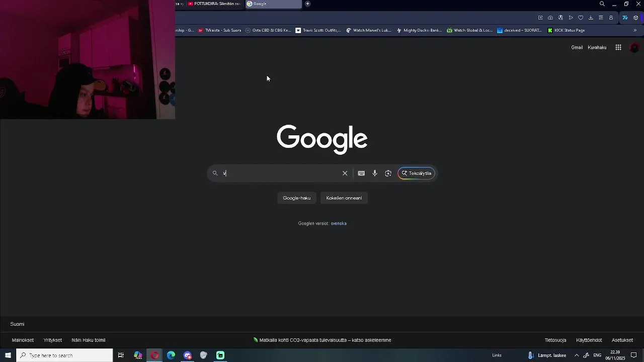
Task: Show hidden system tray icons
Action: (577, 355)
